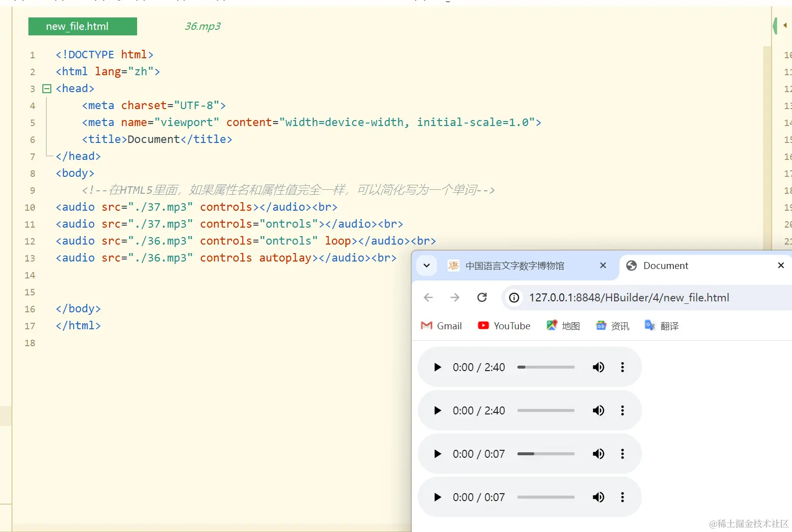Mute the third audio player
792x532 pixels.
(598, 454)
